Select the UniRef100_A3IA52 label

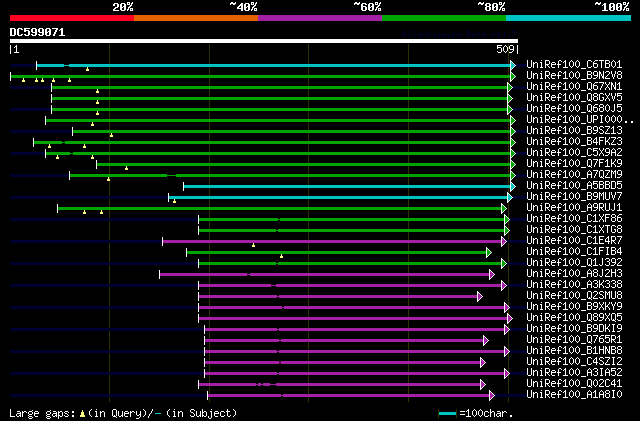pos(574,373)
